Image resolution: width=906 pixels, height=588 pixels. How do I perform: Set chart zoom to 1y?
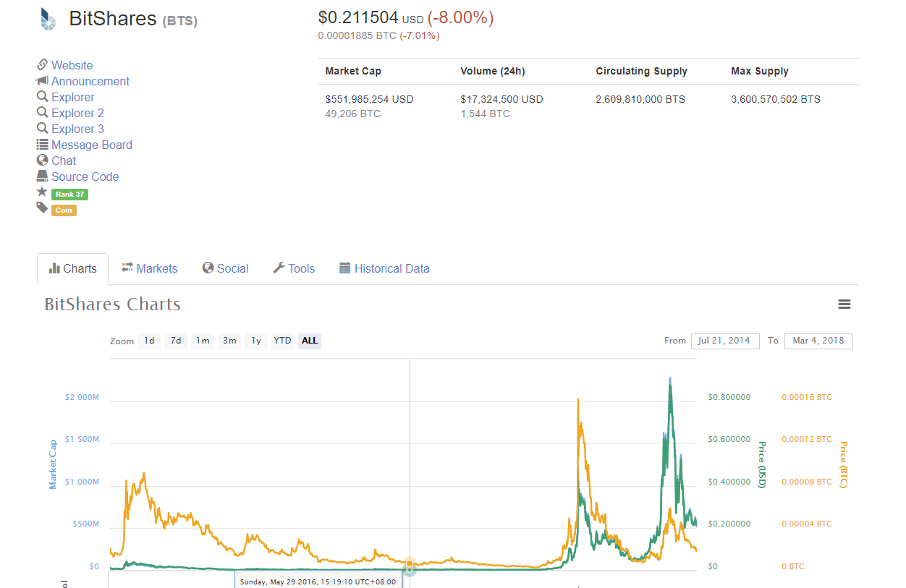256,341
